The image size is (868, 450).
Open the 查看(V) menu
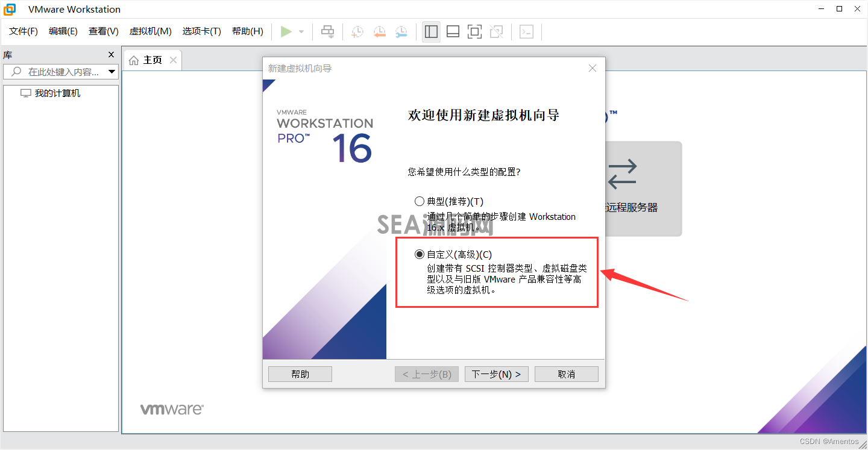104,31
